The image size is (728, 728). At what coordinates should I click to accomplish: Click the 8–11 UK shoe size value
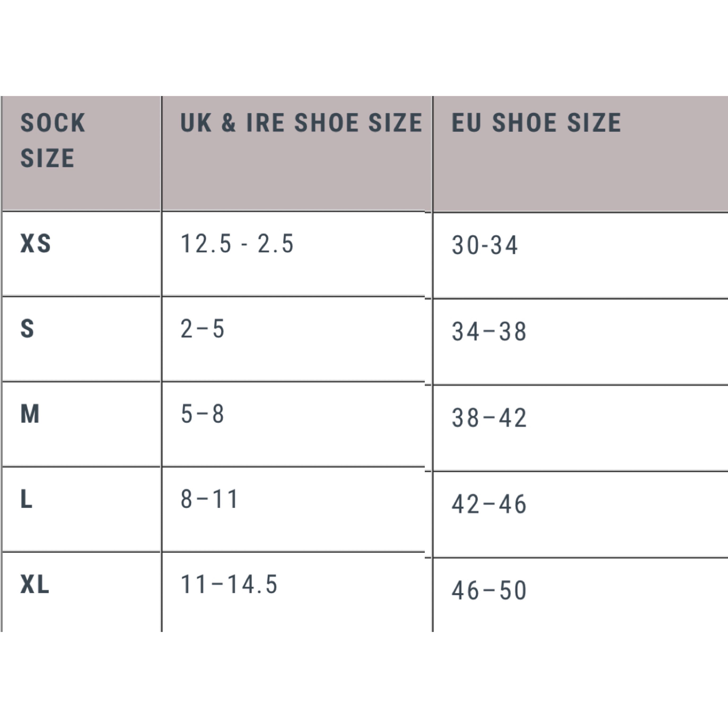[x=210, y=499]
